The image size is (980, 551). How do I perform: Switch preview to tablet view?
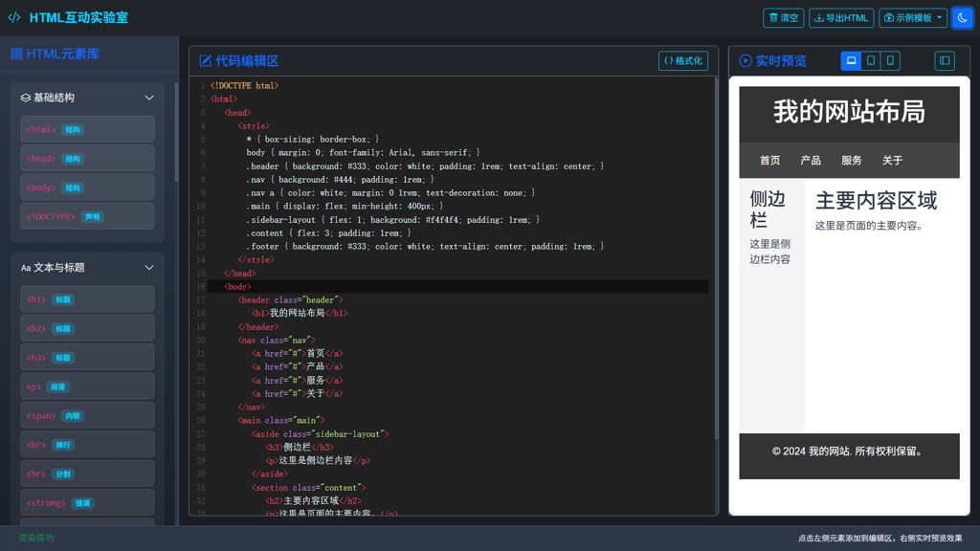(x=871, y=61)
